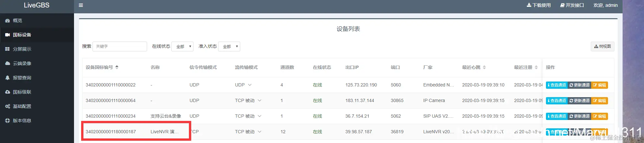Click the cloud icon beside 云端录像
The image size is (644, 143).
pos(7,63)
